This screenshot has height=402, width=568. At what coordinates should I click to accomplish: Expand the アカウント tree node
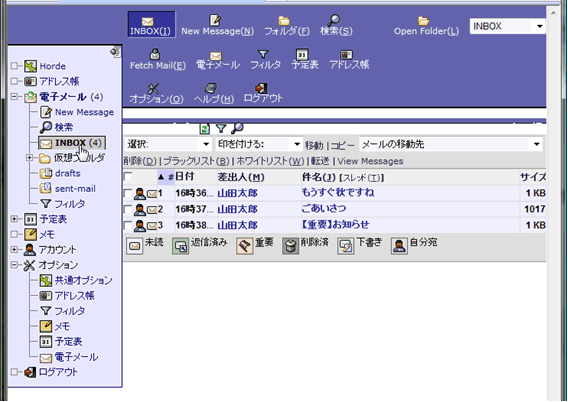(14, 250)
